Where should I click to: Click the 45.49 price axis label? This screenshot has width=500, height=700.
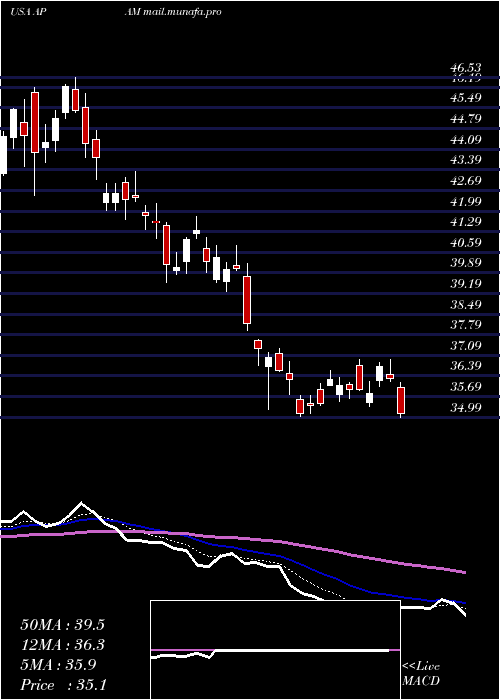[x=466, y=97]
